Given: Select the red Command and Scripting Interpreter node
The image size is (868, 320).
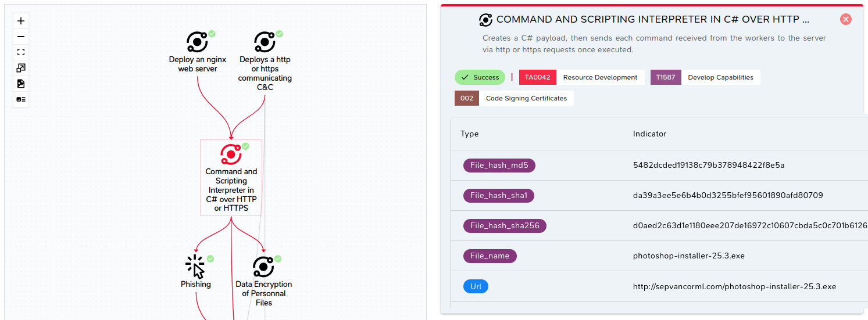Looking at the screenshot, I should click(231, 154).
